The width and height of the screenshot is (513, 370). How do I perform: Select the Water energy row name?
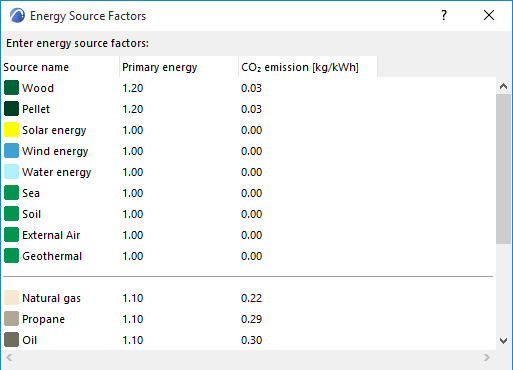point(56,172)
